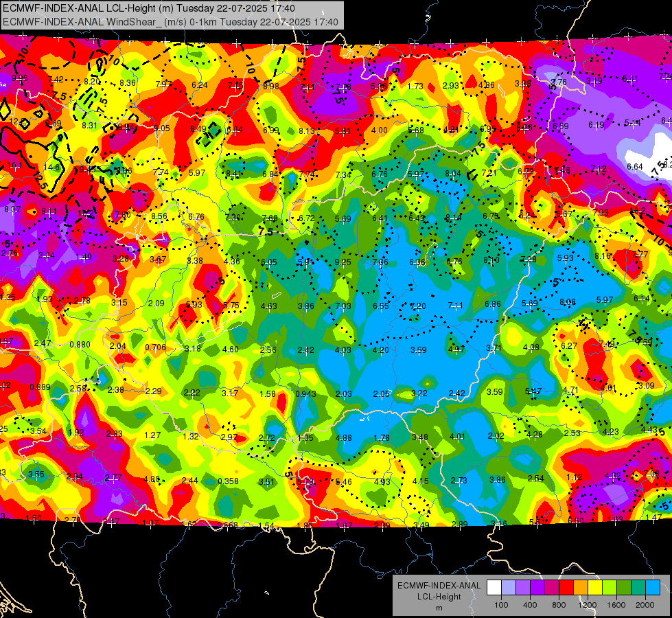Click the legend label '100'
672x618 pixels.
click(x=501, y=605)
